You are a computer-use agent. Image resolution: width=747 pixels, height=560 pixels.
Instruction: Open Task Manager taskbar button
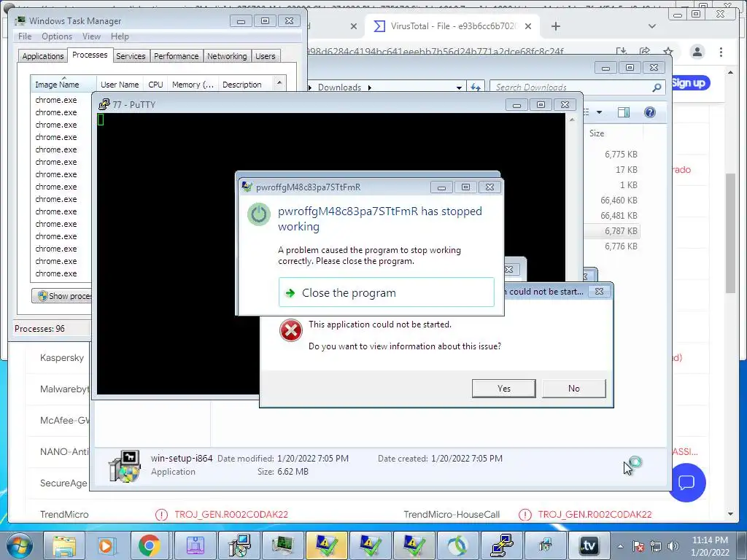click(x=282, y=546)
